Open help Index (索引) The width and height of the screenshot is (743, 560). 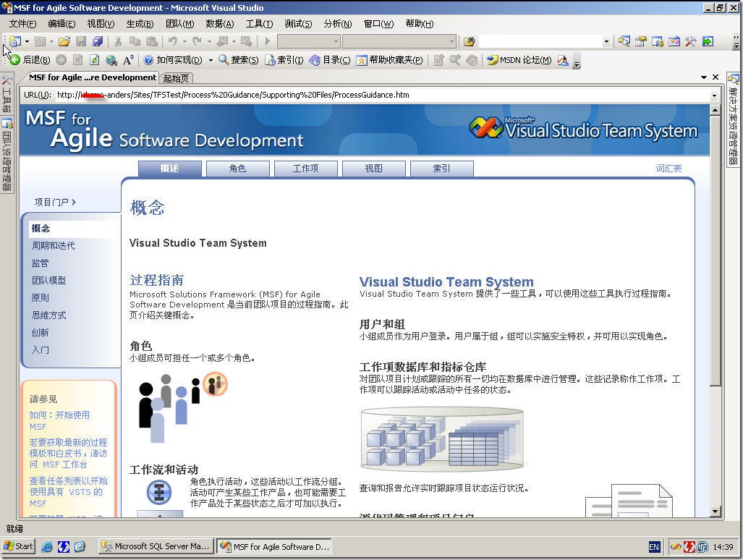(x=284, y=60)
